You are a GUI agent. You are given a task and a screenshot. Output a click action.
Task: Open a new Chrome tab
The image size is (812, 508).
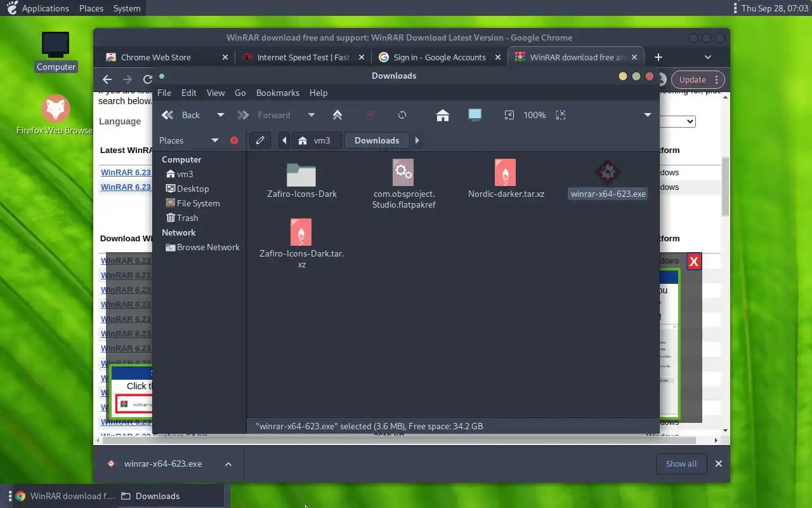tap(658, 57)
